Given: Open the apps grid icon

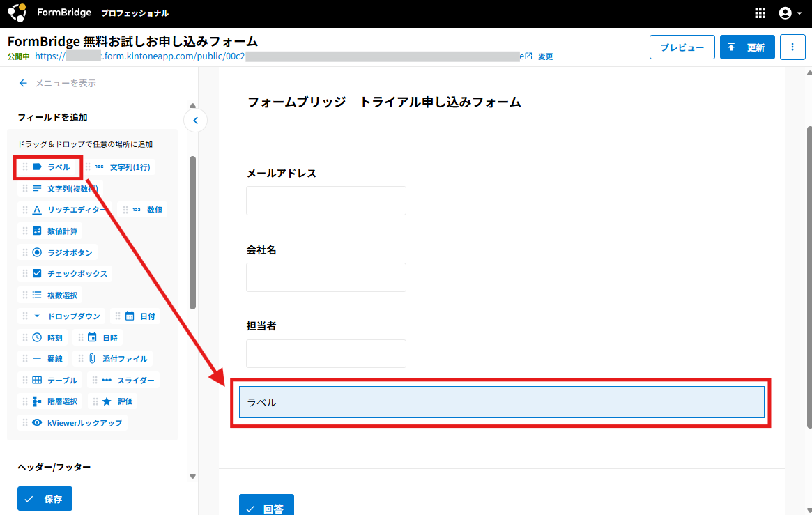Looking at the screenshot, I should pos(760,13).
